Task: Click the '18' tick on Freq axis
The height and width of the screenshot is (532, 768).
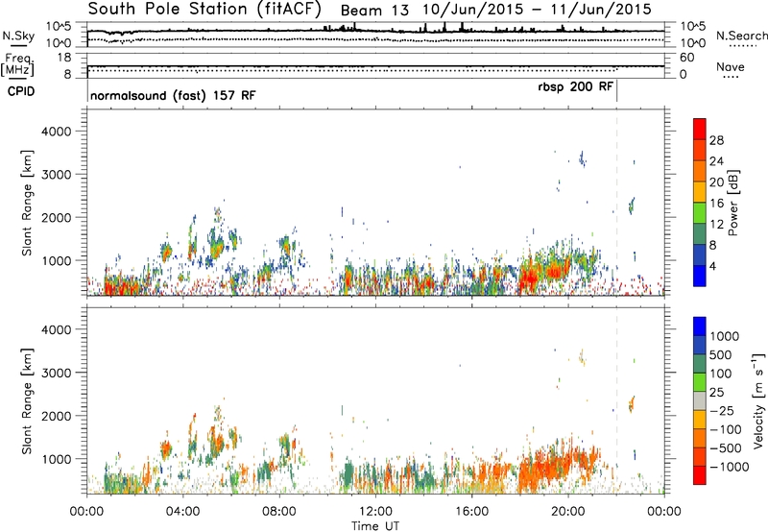Action: tap(64, 58)
